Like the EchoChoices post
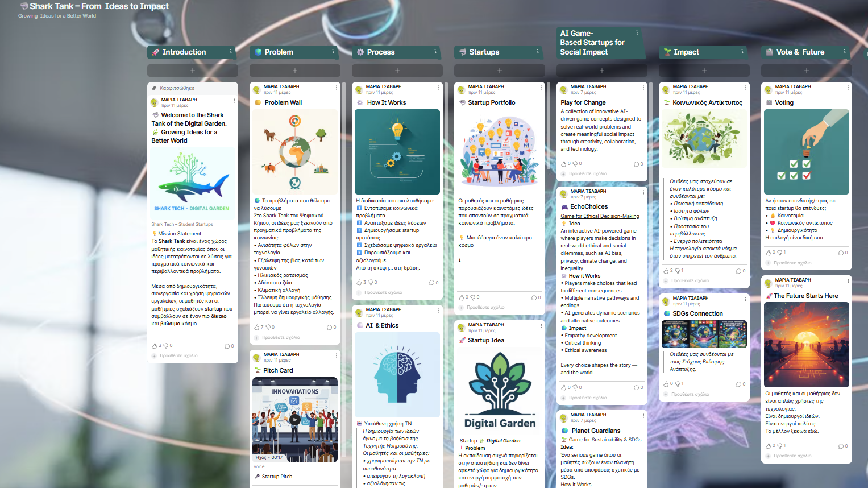 tap(563, 387)
